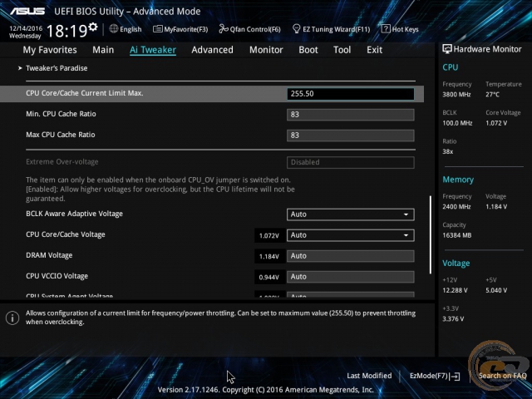Click the DRAM Voltage label

click(x=49, y=255)
